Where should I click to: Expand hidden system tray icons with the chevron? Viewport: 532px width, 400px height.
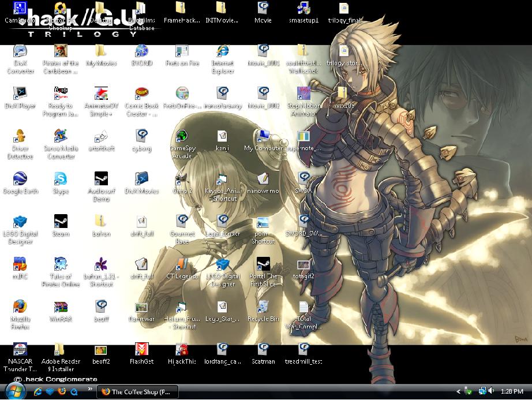(459, 391)
